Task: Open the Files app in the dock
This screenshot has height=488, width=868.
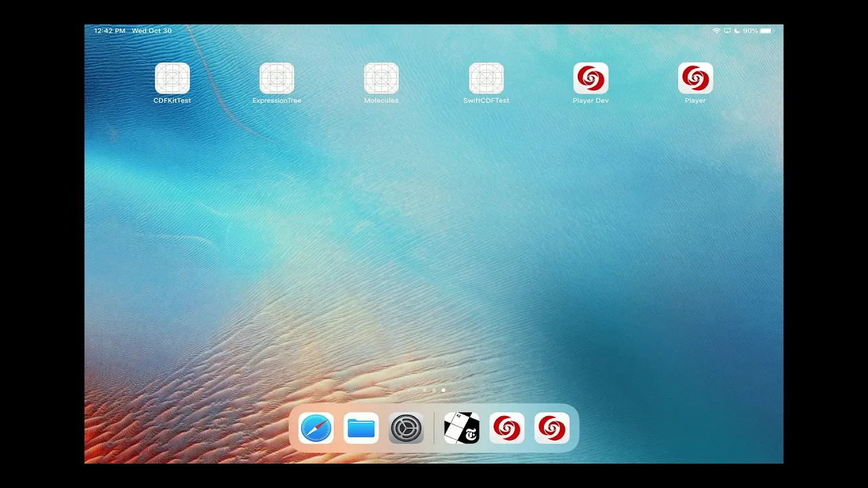Action: (x=361, y=428)
